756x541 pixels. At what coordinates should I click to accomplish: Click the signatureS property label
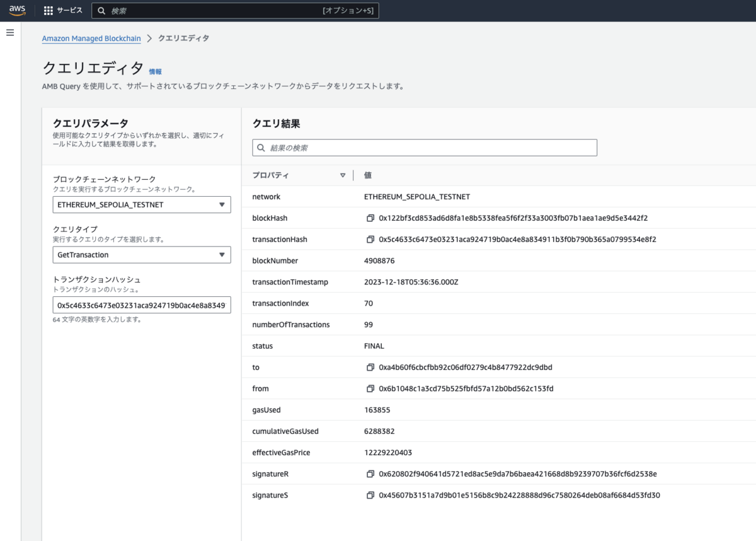(x=270, y=495)
